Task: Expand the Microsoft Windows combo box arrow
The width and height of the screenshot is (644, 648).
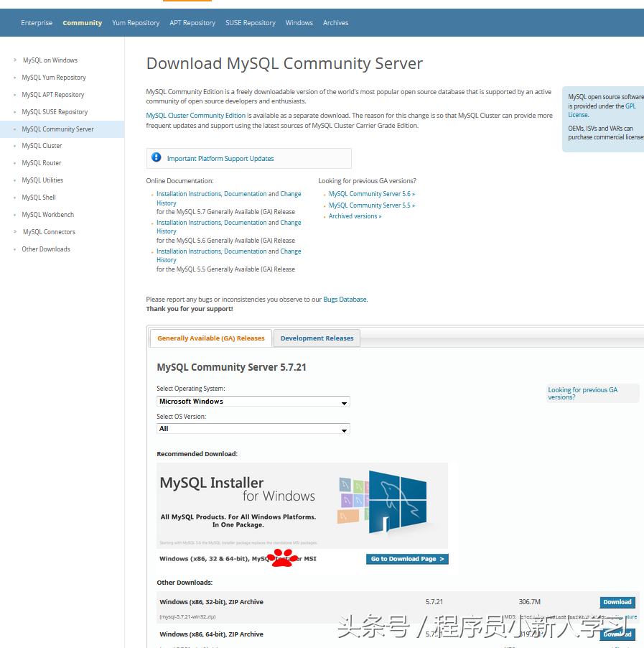Action: 344,402
